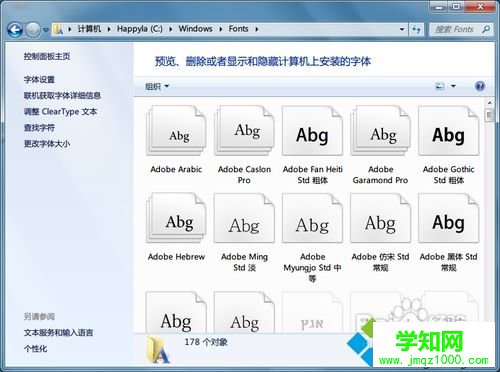The height and width of the screenshot is (372, 500).
Task: Click the Fonts folder icon in status pane
Action: (159, 349)
